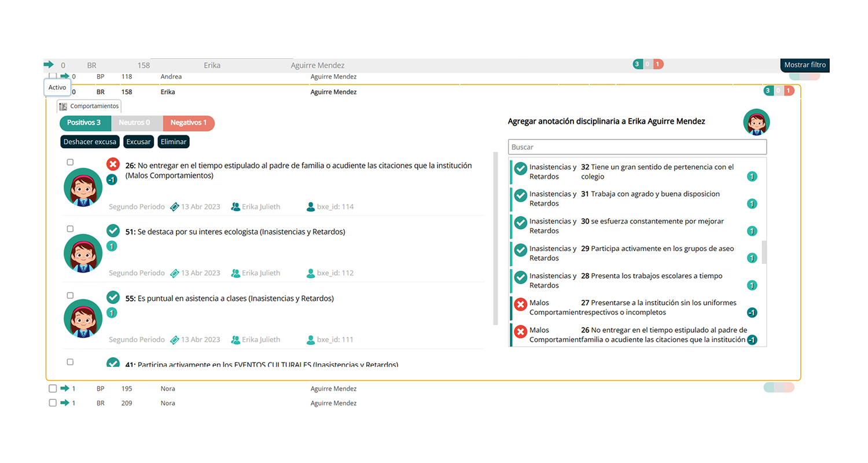Click the +1 badge for item 30
Image resolution: width=868 pixels, height=463 pixels.
pos(752,231)
